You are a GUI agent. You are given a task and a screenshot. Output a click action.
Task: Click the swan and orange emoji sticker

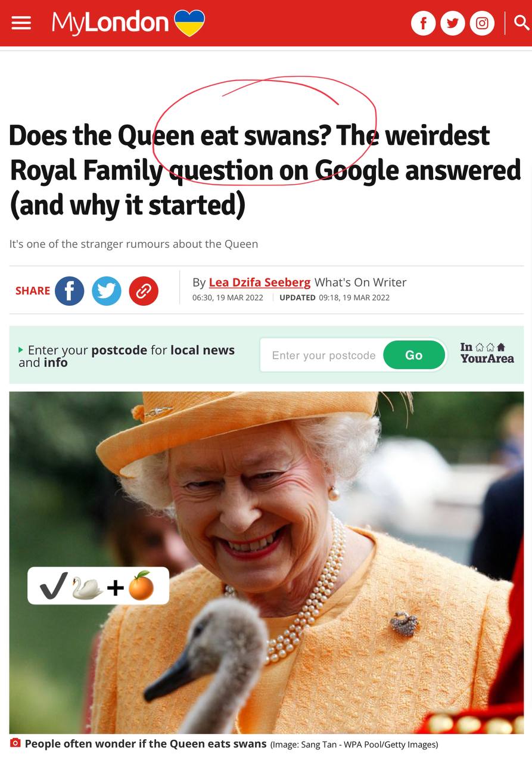(98, 585)
